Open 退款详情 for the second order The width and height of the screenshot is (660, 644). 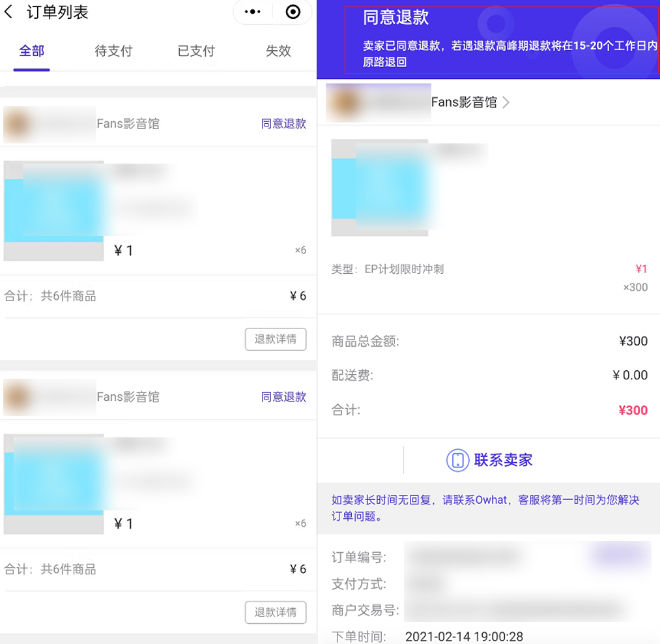(x=276, y=613)
